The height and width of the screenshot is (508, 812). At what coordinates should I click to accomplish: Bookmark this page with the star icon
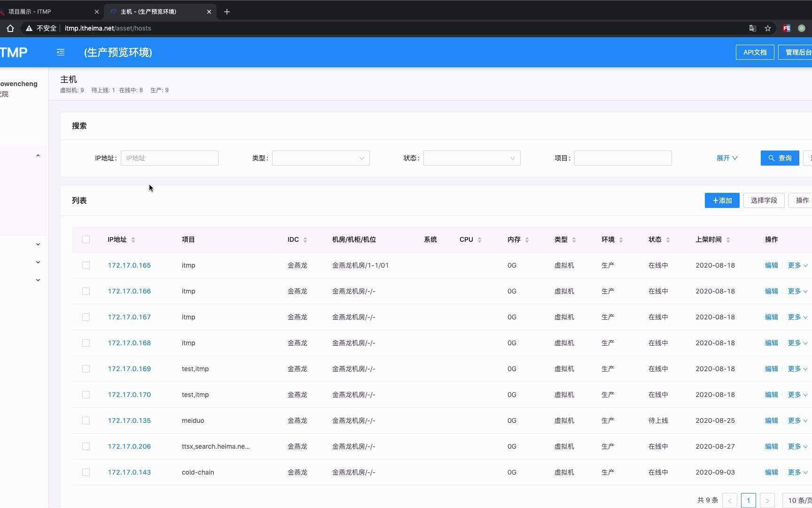pyautogui.click(x=768, y=28)
